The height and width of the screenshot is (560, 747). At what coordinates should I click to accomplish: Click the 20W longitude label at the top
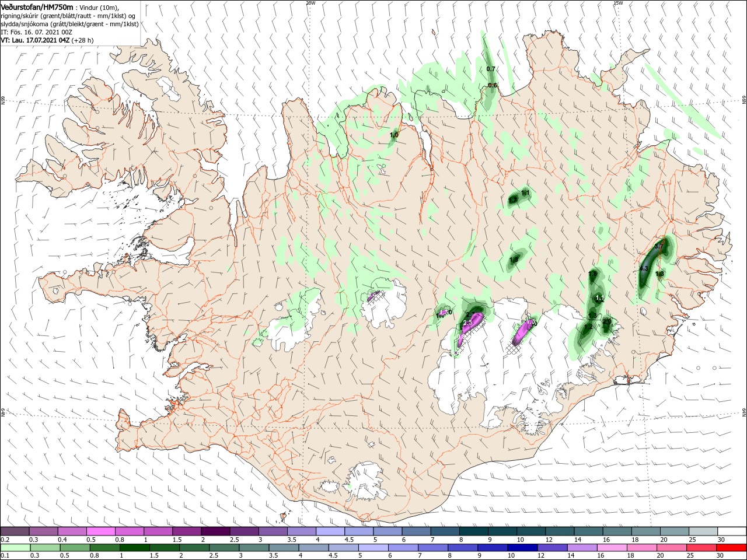click(310, 2)
